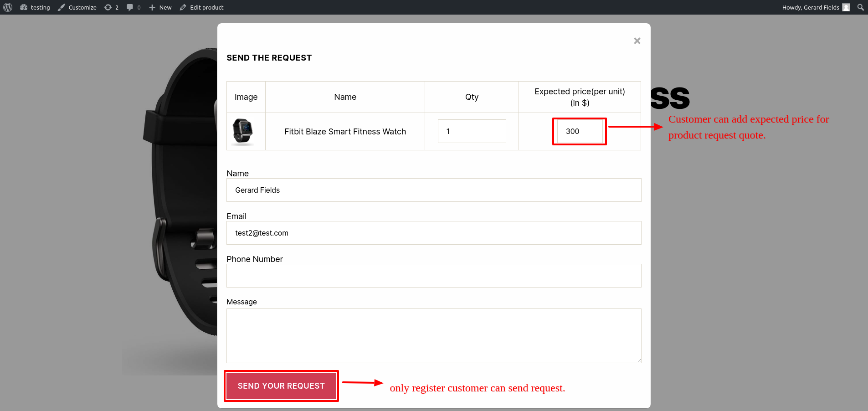
Task: Open the comments bubble icon
Action: coord(130,7)
